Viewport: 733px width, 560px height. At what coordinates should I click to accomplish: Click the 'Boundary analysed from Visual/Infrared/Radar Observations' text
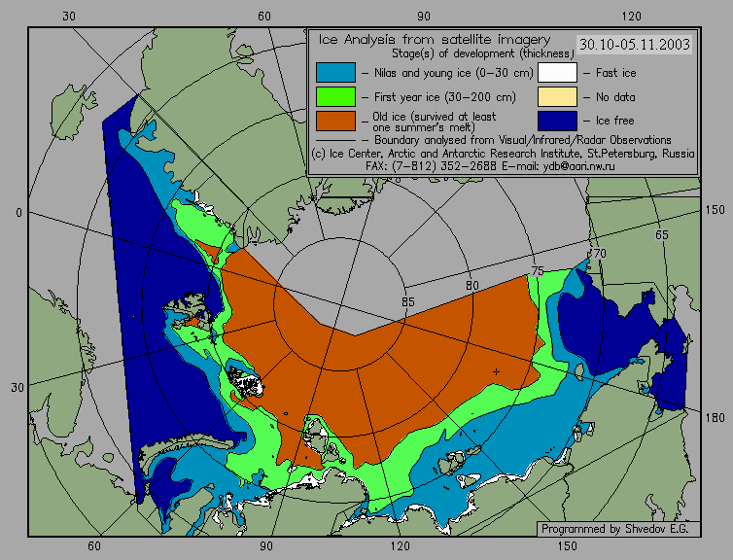pyautogui.click(x=523, y=140)
